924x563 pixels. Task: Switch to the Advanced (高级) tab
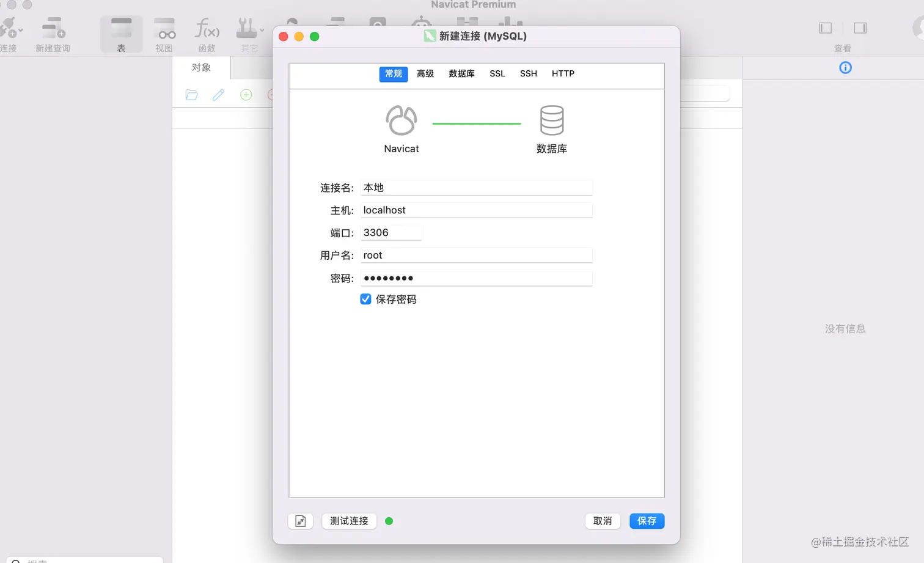425,74
